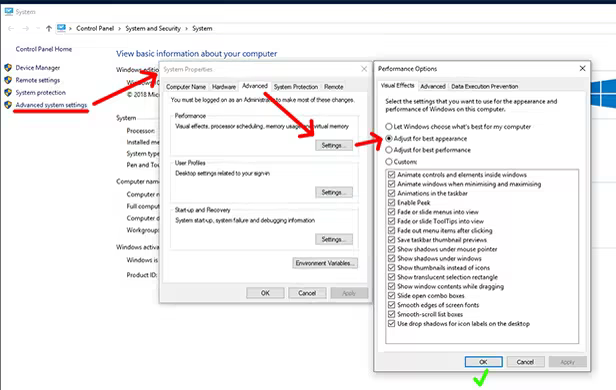
Task: Click Environment Variables button
Action: click(x=325, y=263)
